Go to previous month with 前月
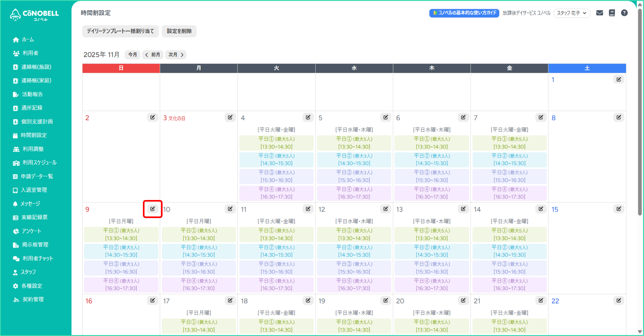Viewport: 644px width, 336px height. click(153, 55)
